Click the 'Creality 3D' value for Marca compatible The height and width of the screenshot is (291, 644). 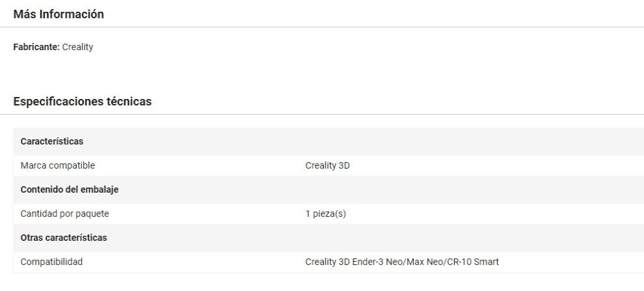point(327,165)
